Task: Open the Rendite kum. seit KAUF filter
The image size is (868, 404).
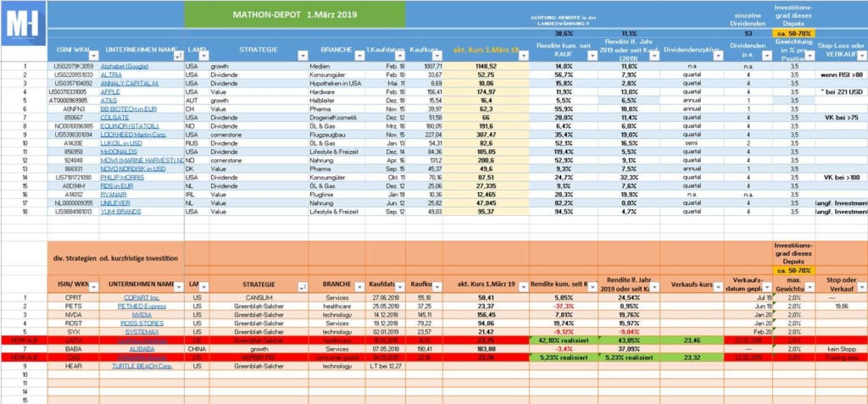Action: point(593,55)
